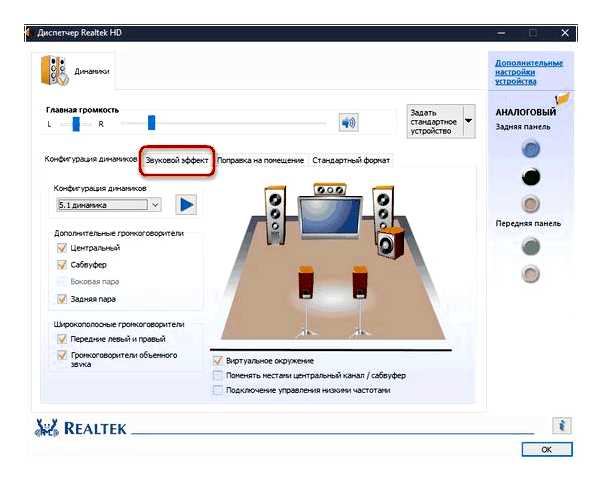Click the front right speaker in room
The height and width of the screenshot is (483, 602).
pyautogui.click(x=383, y=209)
